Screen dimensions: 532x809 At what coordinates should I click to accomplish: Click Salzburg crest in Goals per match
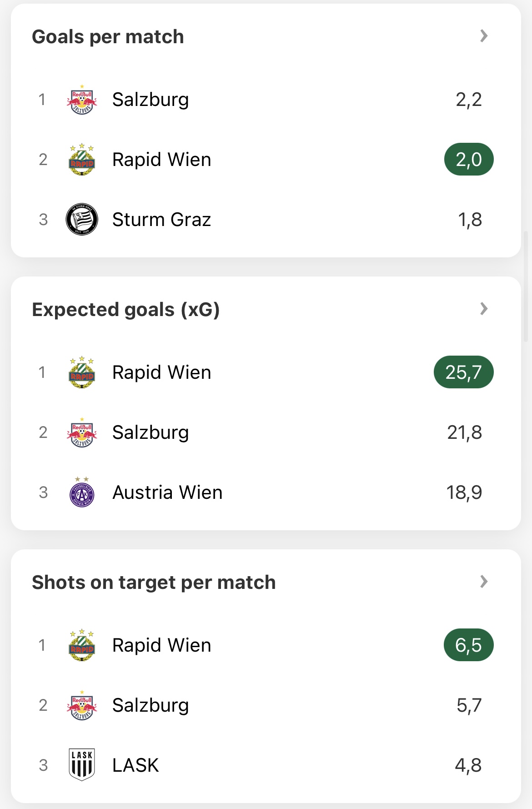click(x=82, y=100)
